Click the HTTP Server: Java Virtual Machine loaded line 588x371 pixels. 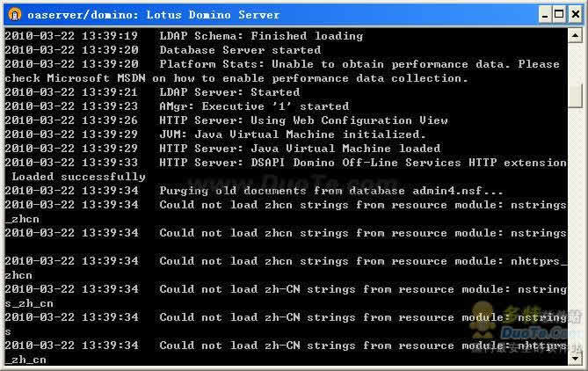pyautogui.click(x=222, y=149)
